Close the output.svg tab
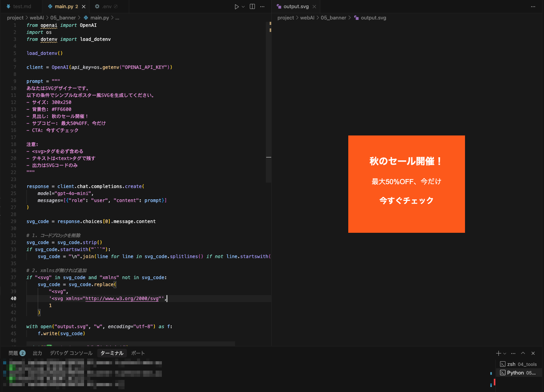Image resolution: width=544 pixels, height=392 pixels. (x=314, y=7)
